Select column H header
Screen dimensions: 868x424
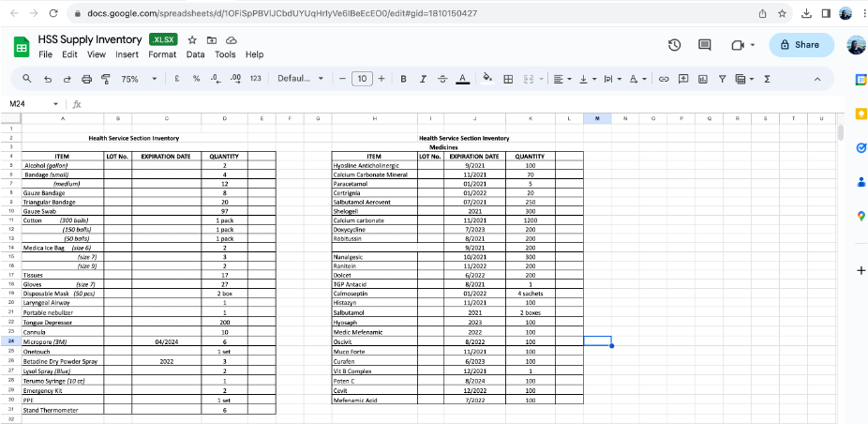click(x=375, y=118)
